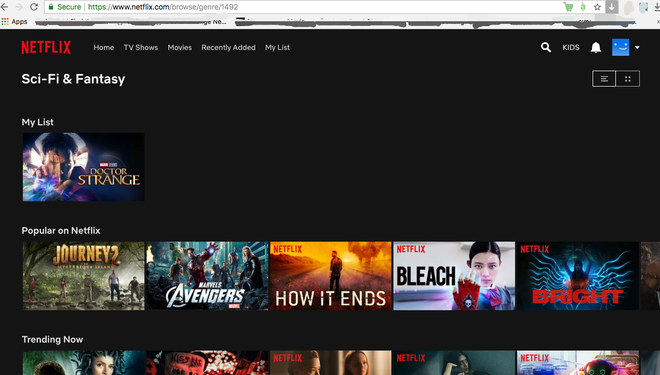Switch to list row view

pyautogui.click(x=604, y=79)
